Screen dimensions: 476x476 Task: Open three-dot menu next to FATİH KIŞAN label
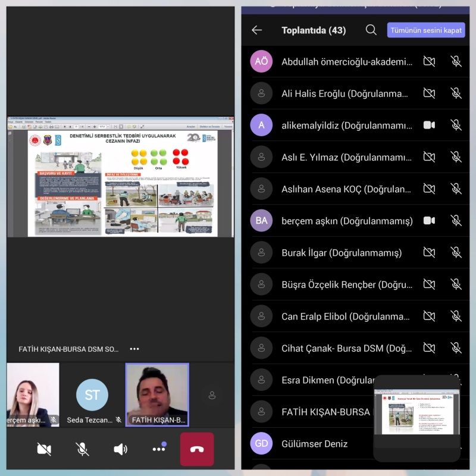pyautogui.click(x=134, y=349)
